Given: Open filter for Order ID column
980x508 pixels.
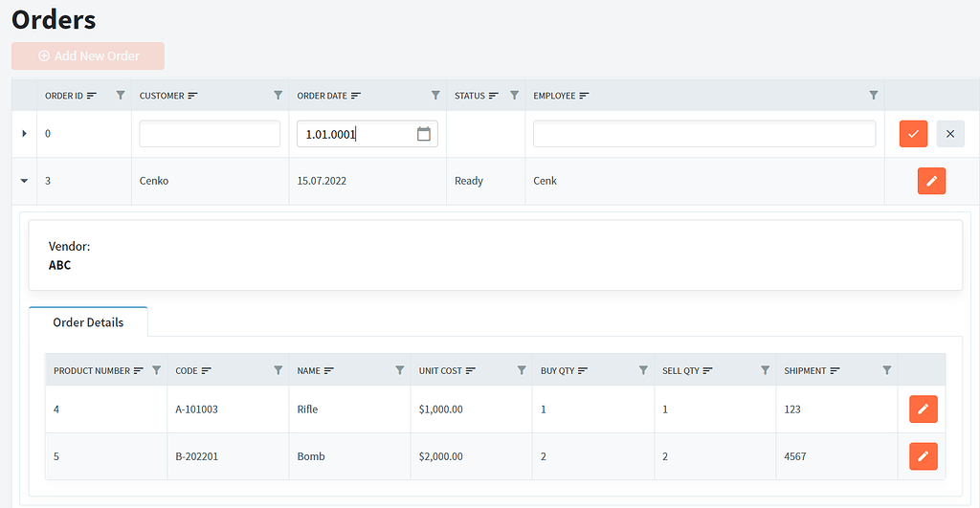Looking at the screenshot, I should pyautogui.click(x=121, y=96).
